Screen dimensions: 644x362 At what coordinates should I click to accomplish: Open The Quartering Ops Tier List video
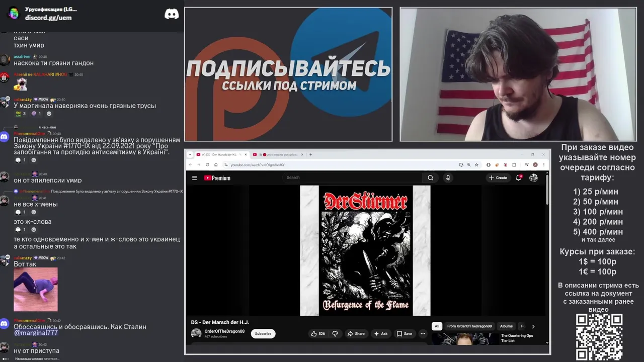[x=517, y=338]
